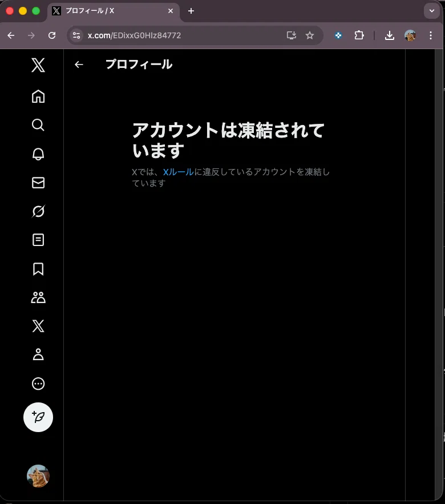Open More options circle icon
The image size is (445, 504).
click(38, 384)
